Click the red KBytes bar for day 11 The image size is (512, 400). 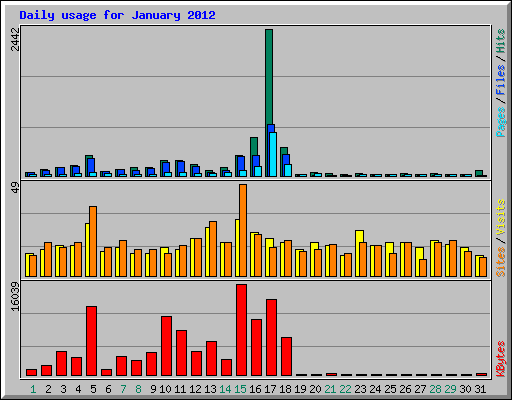181,353
